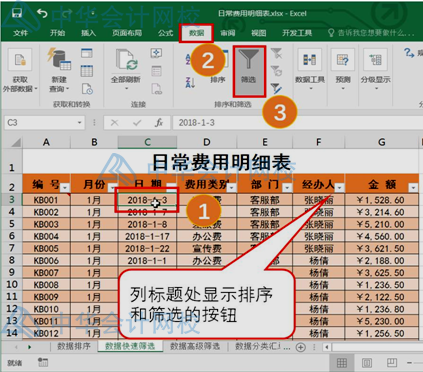Select row 8 header
This screenshot has height=372, width=423.
[12, 260]
